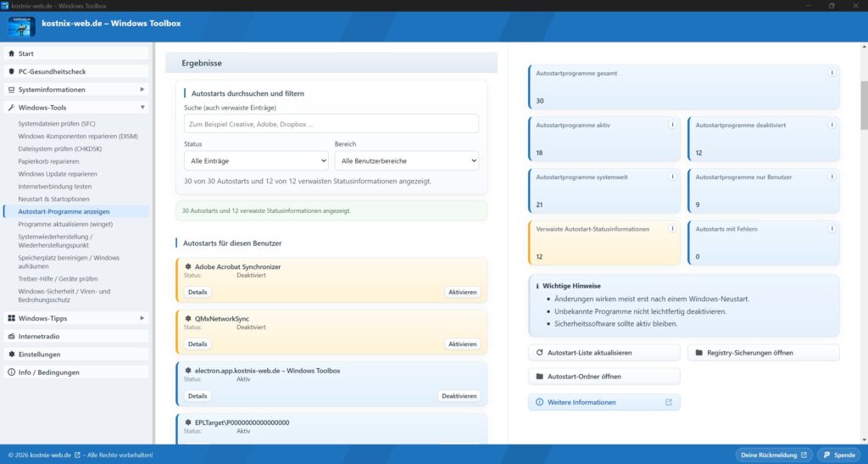868x464 pixels.
Task: Select Windows-Sicherheit / Viren- und Bedrohungsschutz
Action: tap(64, 296)
